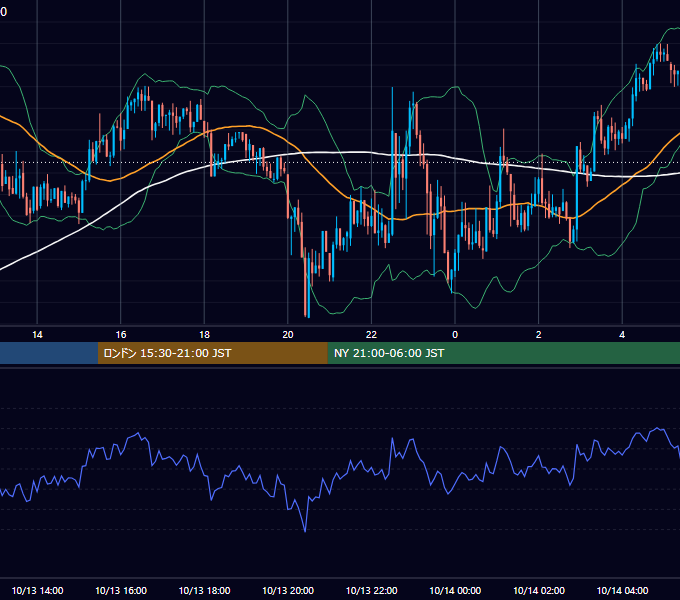This screenshot has height=600, width=680.
Task: Click the 4 hour label on chart axis
Action: coord(622,335)
